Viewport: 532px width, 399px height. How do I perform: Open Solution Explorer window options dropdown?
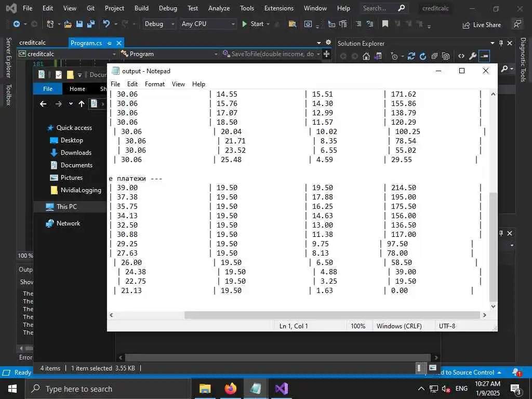493,43
